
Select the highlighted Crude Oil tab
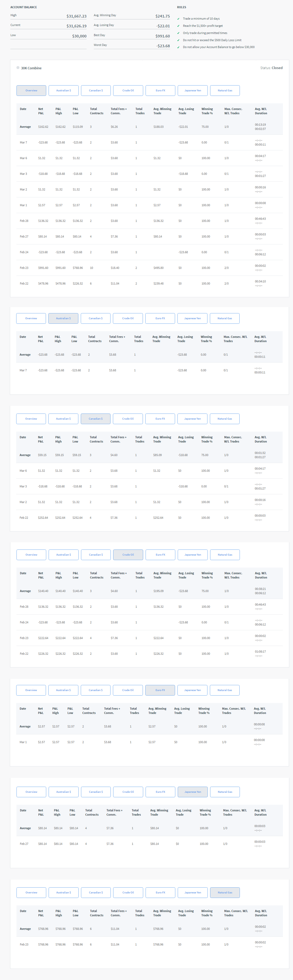click(128, 555)
